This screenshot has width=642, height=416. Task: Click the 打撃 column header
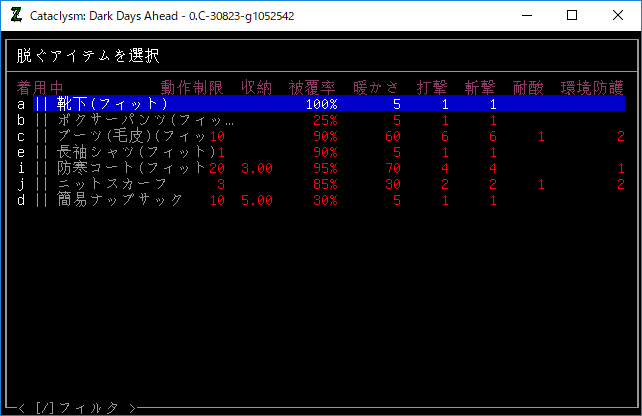432,86
